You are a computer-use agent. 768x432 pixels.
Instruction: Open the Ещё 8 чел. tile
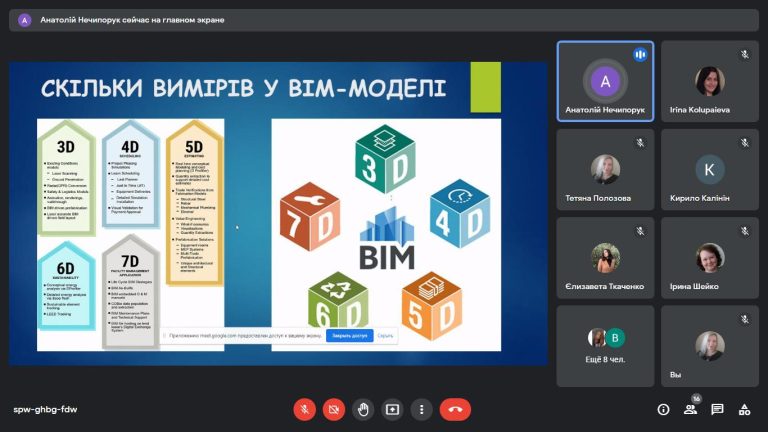click(605, 346)
